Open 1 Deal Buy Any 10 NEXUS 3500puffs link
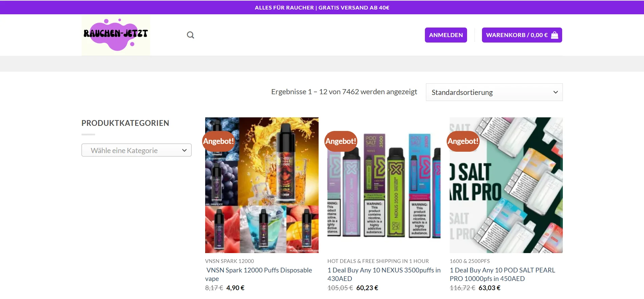 click(384, 274)
